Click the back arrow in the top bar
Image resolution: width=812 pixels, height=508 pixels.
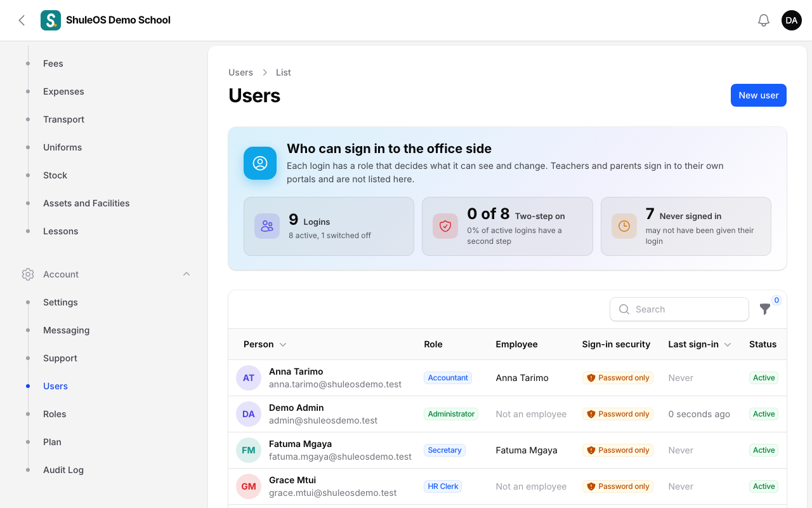(22, 20)
